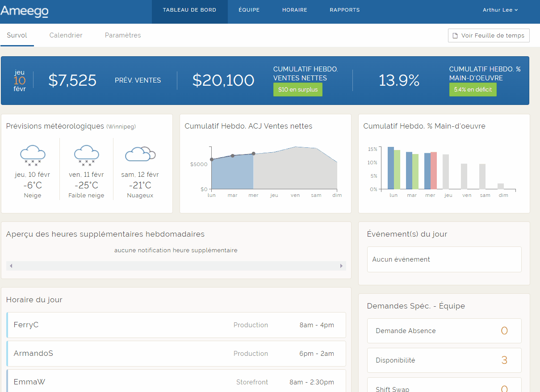Click left arrow of overtime scrollbar
Screen dimensions: 540x392
point(11,266)
